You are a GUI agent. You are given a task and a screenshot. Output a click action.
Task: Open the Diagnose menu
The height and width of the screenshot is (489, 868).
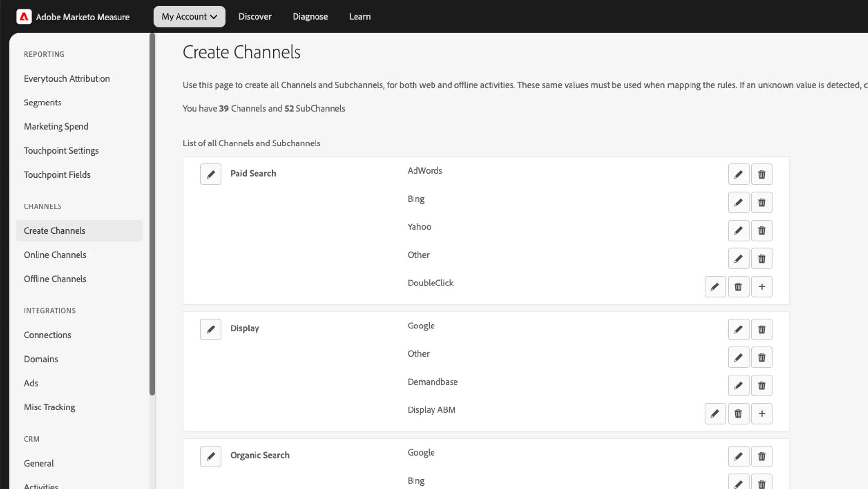pyautogui.click(x=310, y=17)
